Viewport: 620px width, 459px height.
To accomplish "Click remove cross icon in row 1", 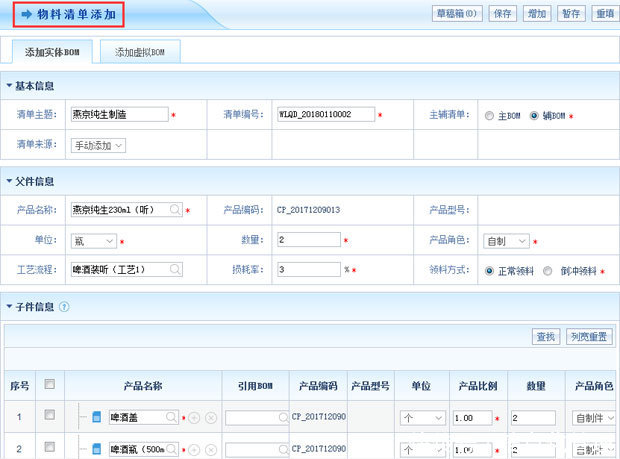I will coord(211,417).
